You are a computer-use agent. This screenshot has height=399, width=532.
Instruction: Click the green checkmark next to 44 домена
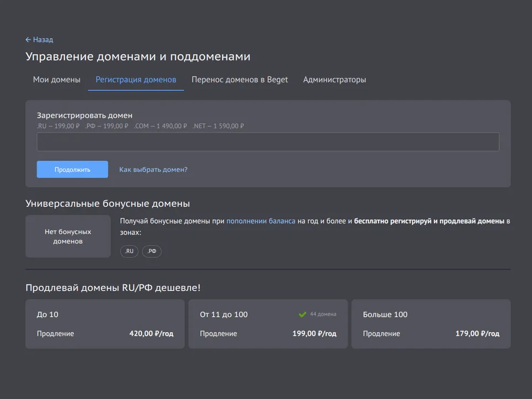pos(303,315)
